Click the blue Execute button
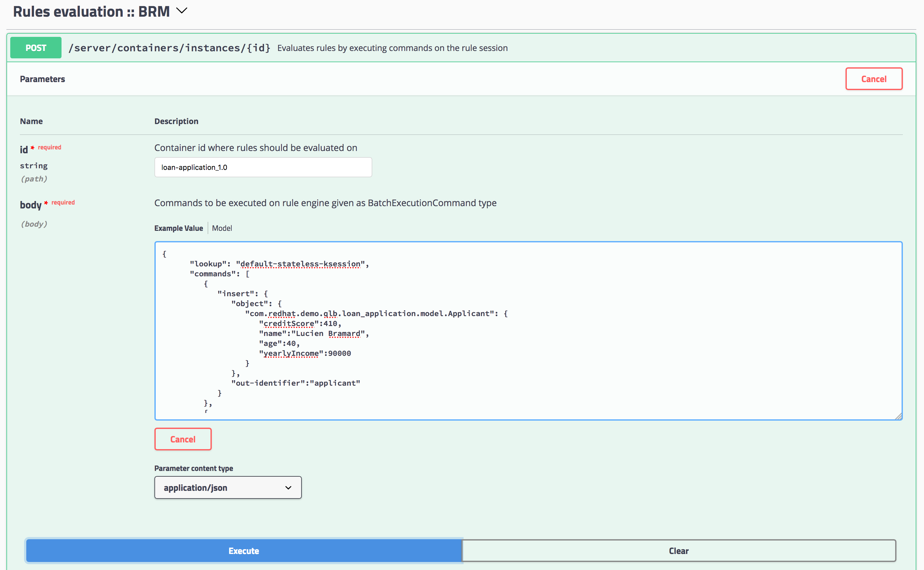 [x=244, y=551]
